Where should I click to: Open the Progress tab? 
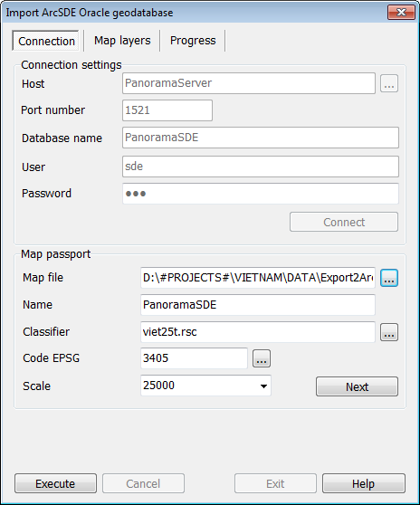[193, 41]
